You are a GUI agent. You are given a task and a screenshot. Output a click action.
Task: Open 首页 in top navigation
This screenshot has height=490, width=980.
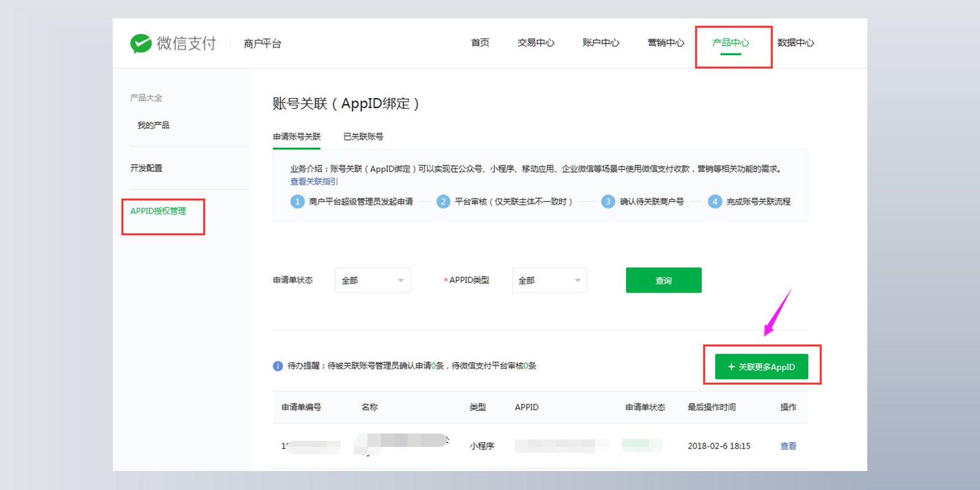click(480, 43)
